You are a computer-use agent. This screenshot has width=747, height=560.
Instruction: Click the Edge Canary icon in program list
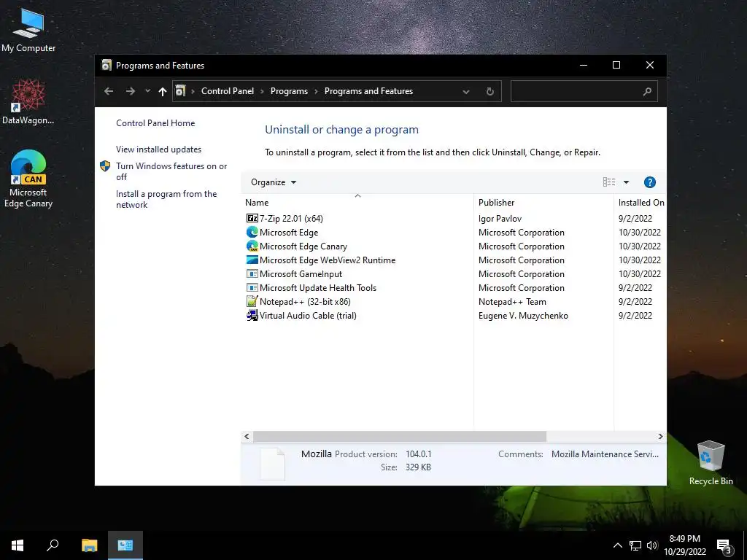[x=252, y=246]
